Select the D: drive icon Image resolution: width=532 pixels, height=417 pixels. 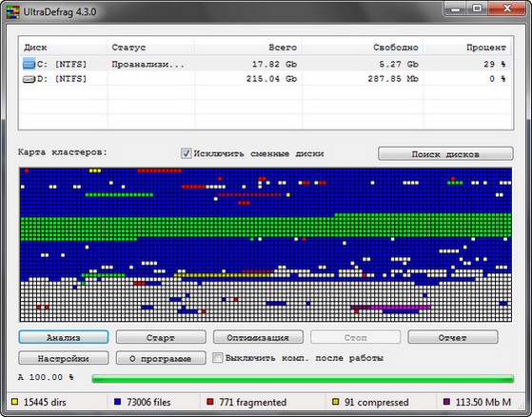tap(29, 79)
